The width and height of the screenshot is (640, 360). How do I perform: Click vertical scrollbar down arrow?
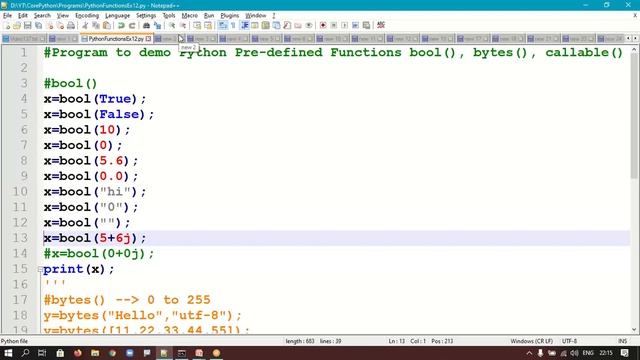click(x=634, y=329)
